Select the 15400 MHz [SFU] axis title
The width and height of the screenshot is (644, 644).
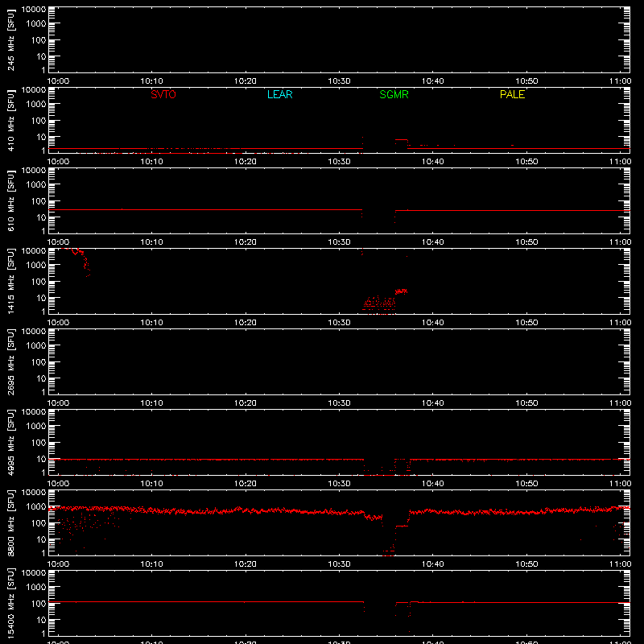point(10,603)
